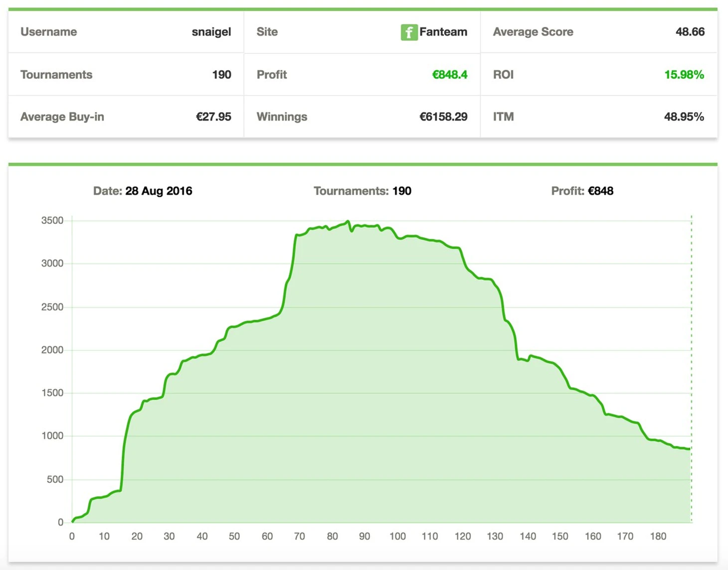Click the username snaigel

[211, 32]
